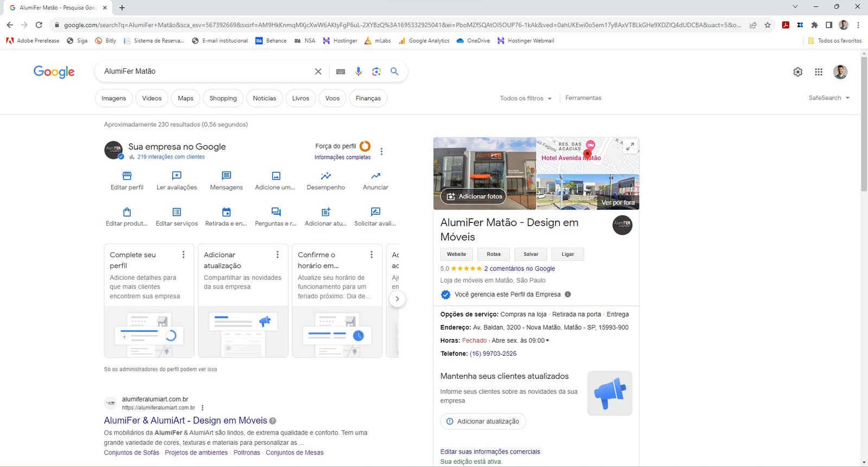Click the Rotas directions button
This screenshot has height=467, width=868.
[494, 254]
